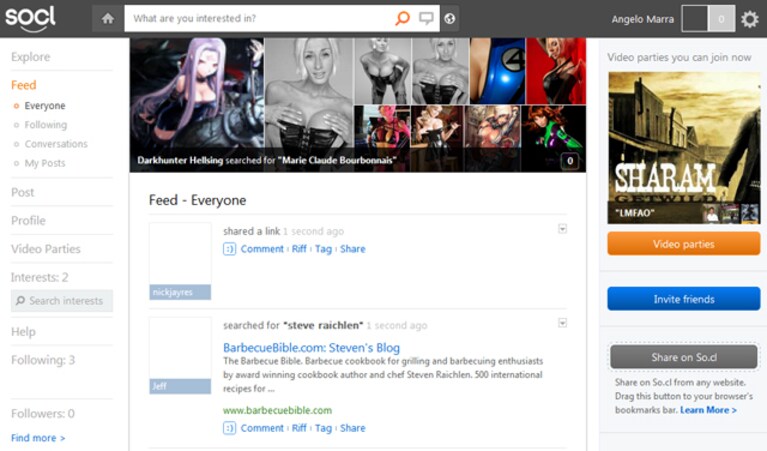Open Help in the sidebar

(23, 332)
